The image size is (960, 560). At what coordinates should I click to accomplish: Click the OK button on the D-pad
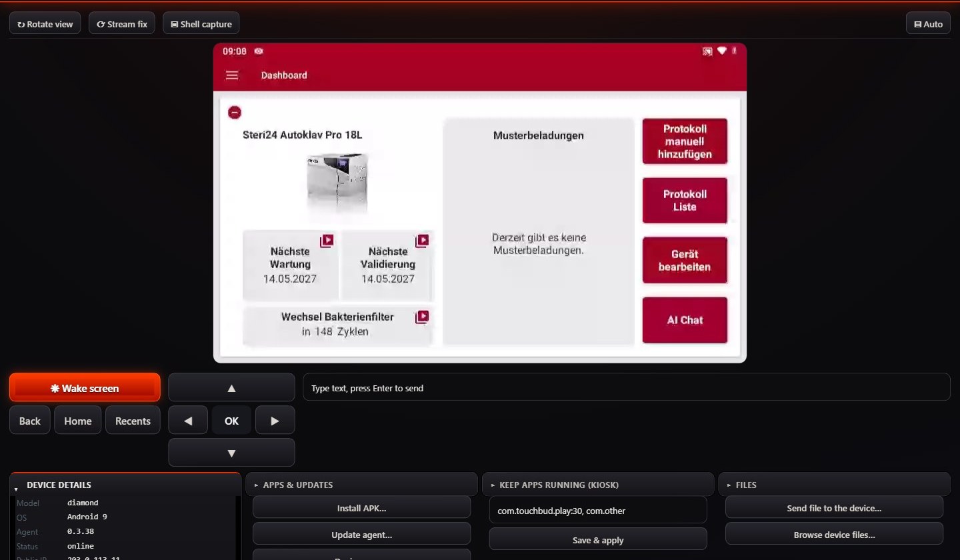coord(231,421)
